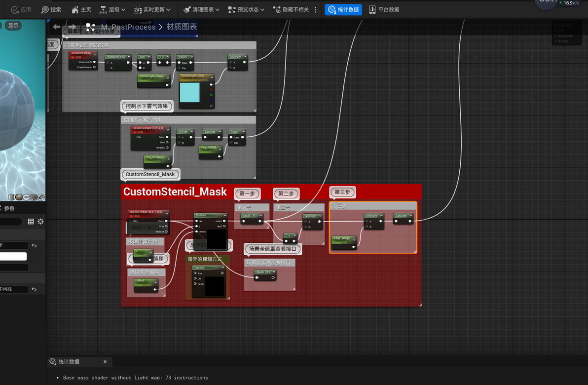
Task: Click the 材质图表 breadcrumb
Action: (182, 27)
